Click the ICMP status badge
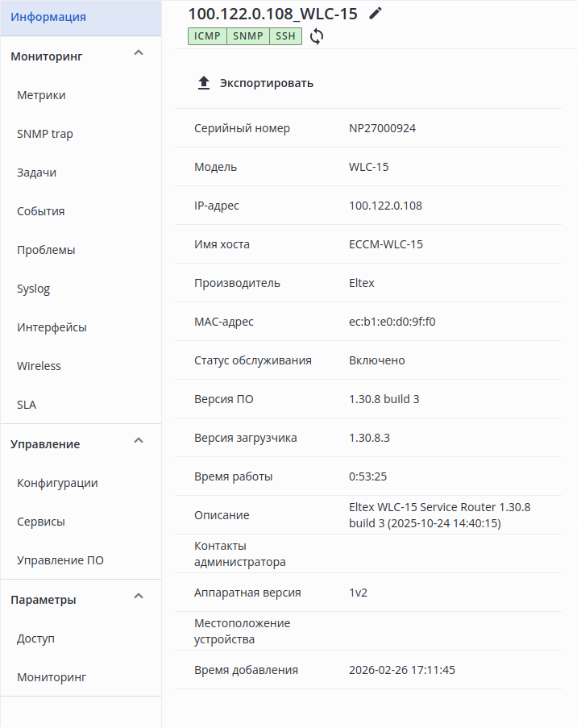This screenshot has width=577, height=728. coord(207,36)
